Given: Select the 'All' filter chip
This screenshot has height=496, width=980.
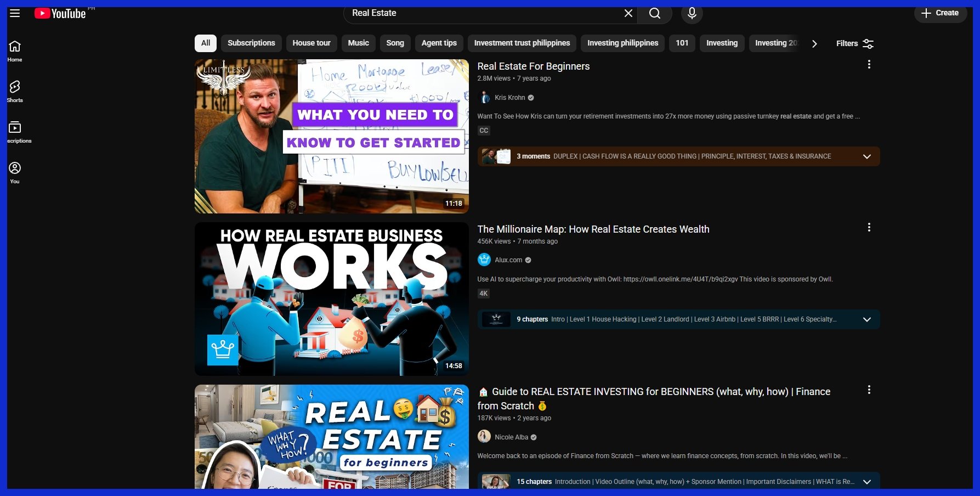Looking at the screenshot, I should 205,43.
